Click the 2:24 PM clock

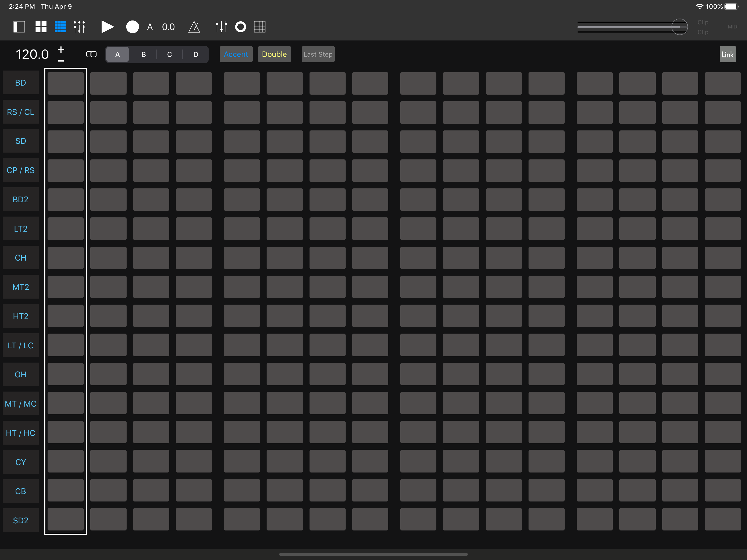[x=22, y=6]
